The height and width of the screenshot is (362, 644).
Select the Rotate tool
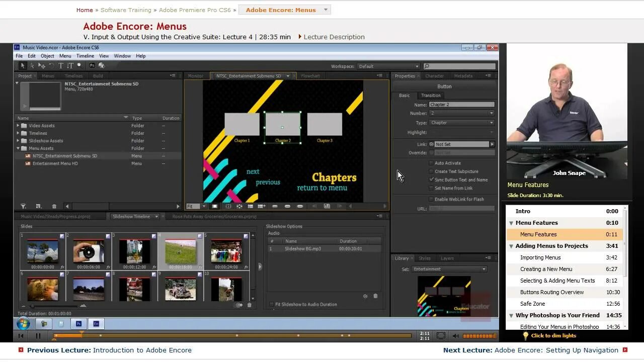click(x=51, y=65)
